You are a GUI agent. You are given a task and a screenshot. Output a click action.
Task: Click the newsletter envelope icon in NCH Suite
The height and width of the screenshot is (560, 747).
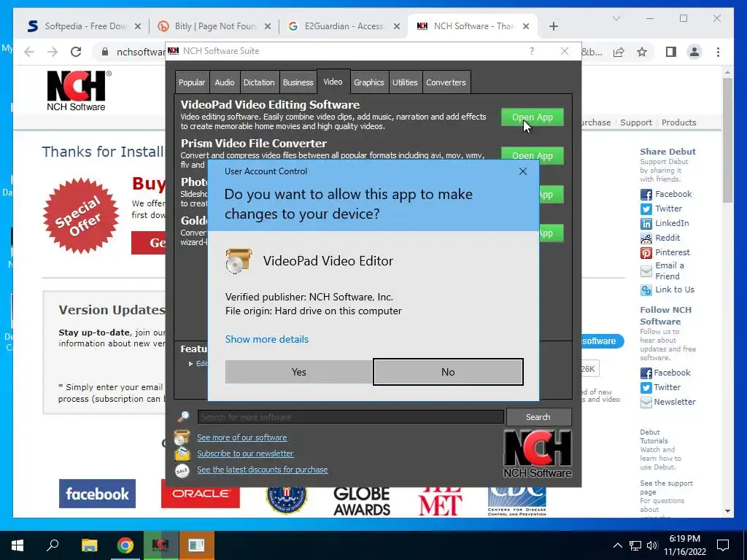click(182, 454)
